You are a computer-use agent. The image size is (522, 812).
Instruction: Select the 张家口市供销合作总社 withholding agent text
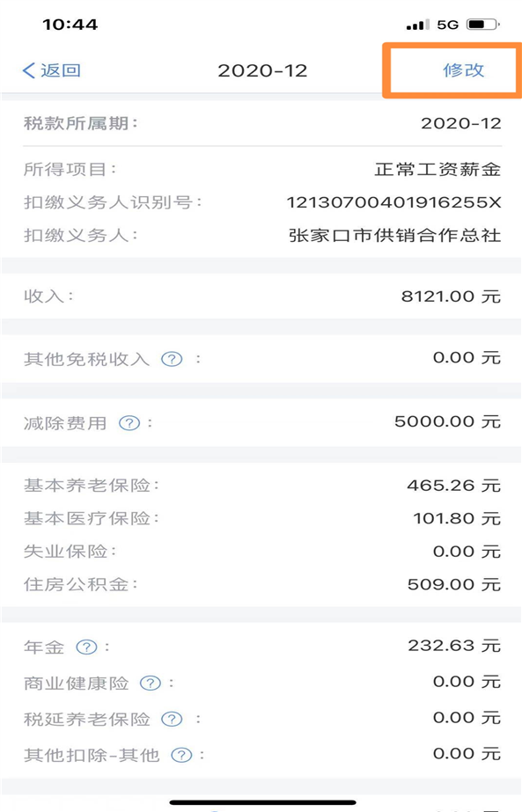(394, 235)
